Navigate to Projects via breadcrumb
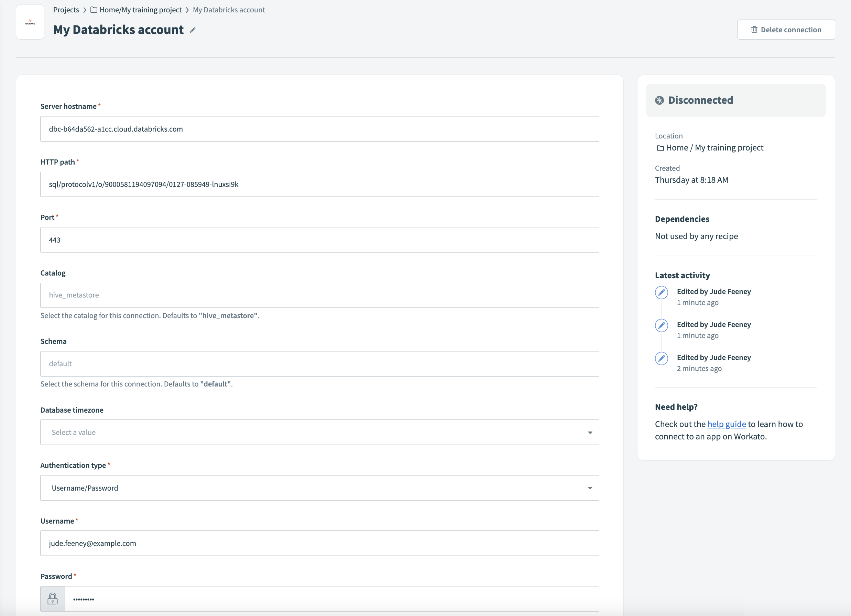This screenshot has height=616, width=851. (x=66, y=10)
